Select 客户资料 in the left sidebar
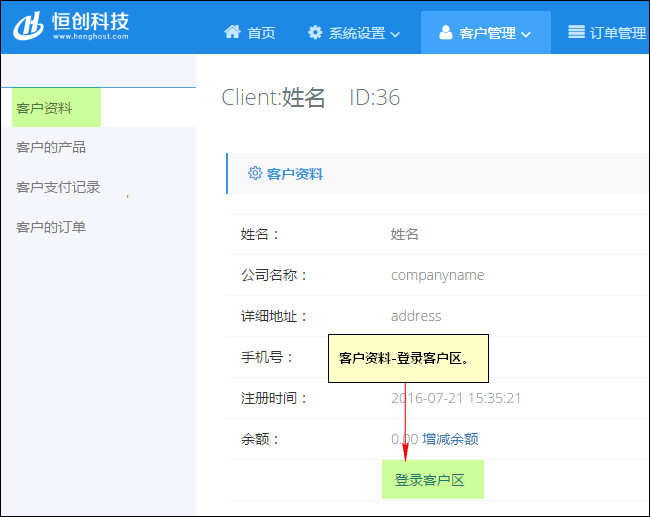Screen dimensions: 650x517 tap(45, 108)
